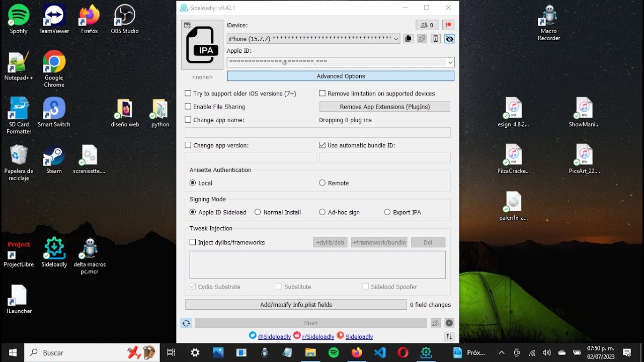Click Remove App Extensions (PlugIns) button

point(385,107)
